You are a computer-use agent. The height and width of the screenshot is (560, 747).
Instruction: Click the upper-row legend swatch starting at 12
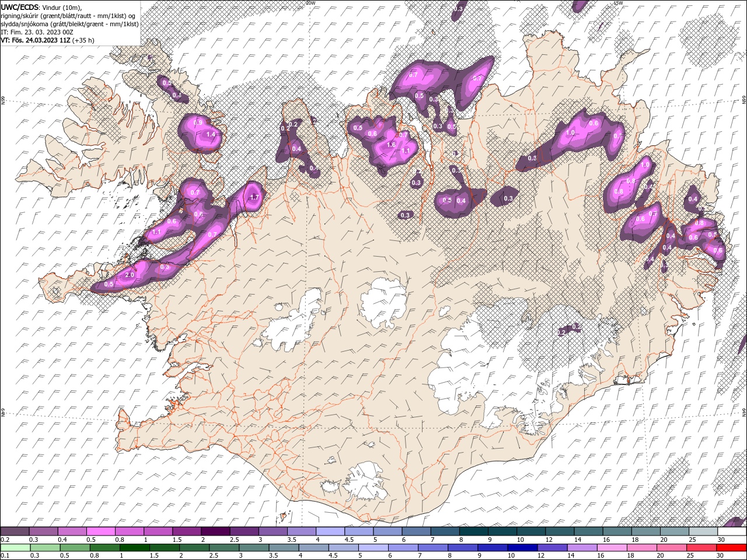pyautogui.click(x=560, y=531)
